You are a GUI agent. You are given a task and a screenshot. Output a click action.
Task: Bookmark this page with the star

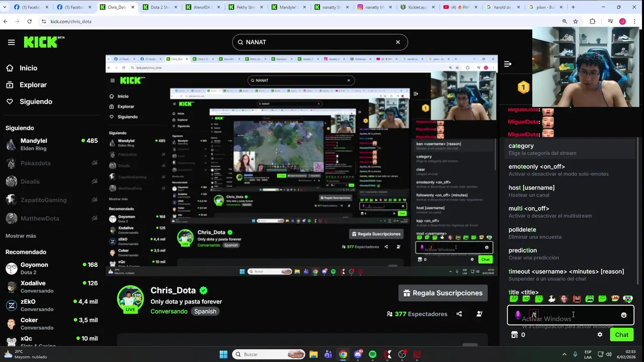[576, 22]
